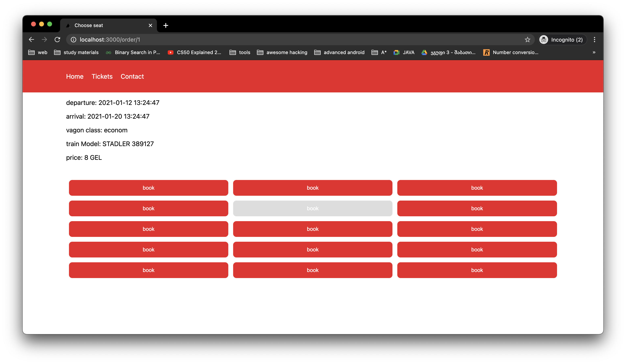Open the Chrome three-dot menu
The width and height of the screenshot is (626, 364).
[x=594, y=40]
